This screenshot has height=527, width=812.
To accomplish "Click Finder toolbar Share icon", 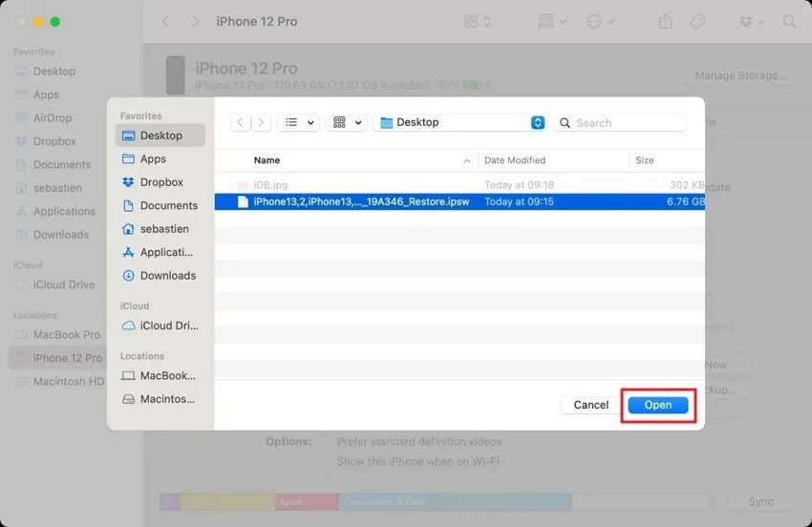I will pos(666,21).
